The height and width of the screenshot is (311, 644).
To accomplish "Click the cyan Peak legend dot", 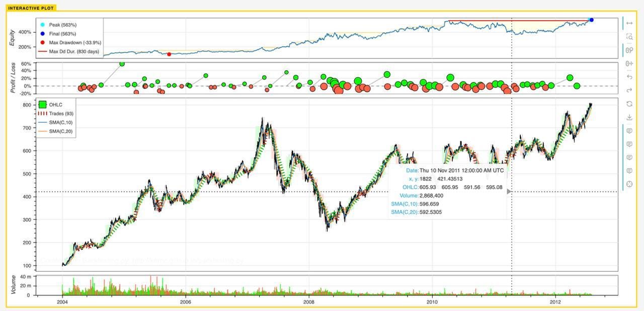I will pyautogui.click(x=43, y=25).
